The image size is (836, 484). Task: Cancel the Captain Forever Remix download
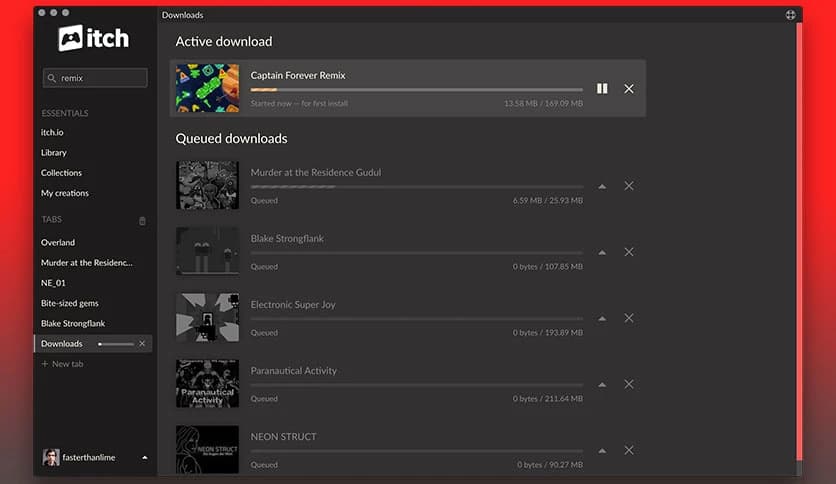[x=629, y=88]
